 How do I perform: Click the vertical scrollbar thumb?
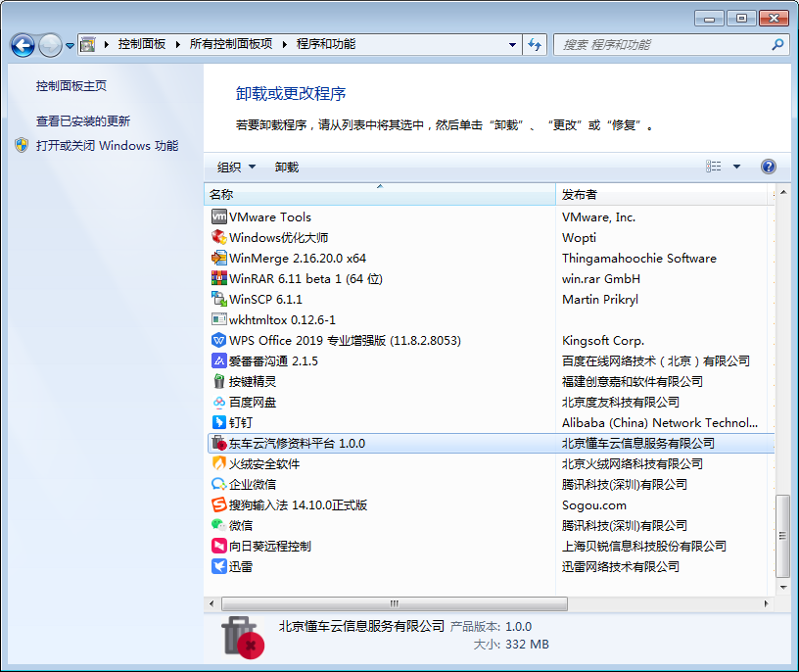(x=783, y=536)
